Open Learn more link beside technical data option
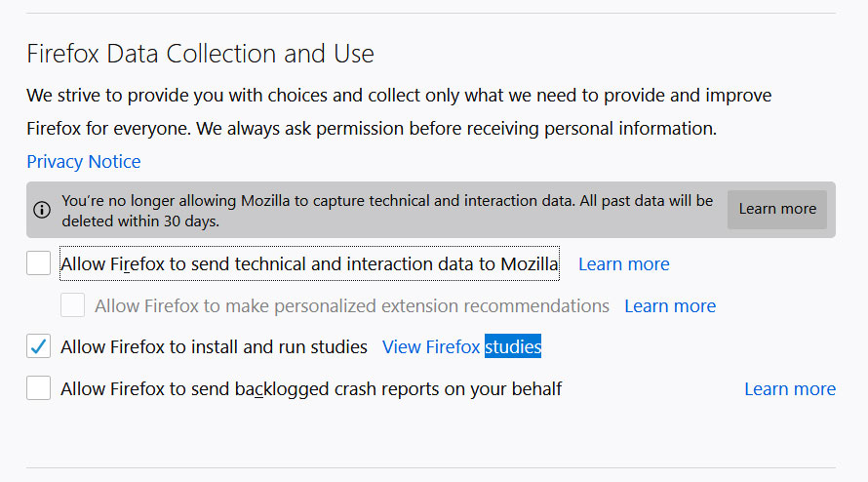The width and height of the screenshot is (868, 482). coord(624,264)
